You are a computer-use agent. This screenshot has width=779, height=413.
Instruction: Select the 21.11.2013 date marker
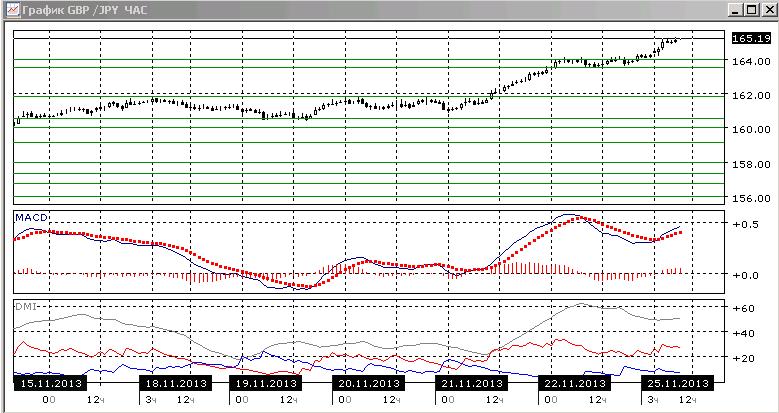[x=471, y=384]
